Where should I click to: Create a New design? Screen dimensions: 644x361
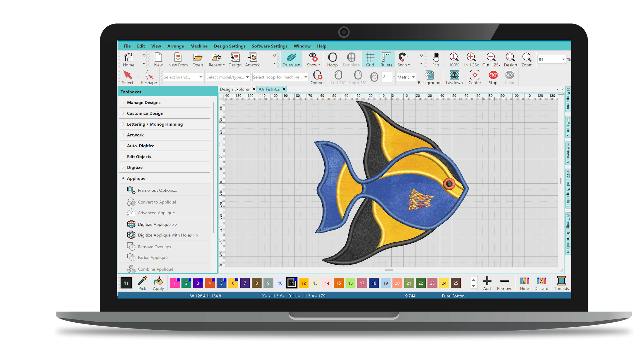pos(158,60)
